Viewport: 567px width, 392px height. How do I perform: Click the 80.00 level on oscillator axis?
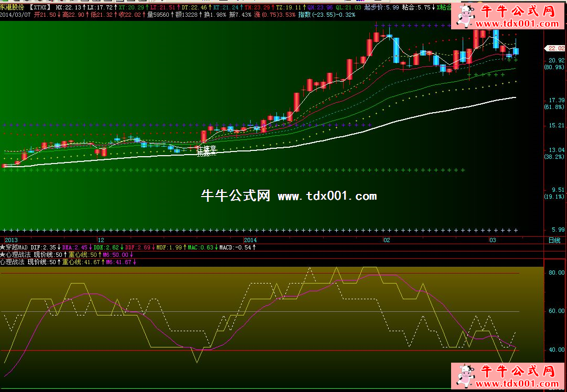click(x=554, y=273)
